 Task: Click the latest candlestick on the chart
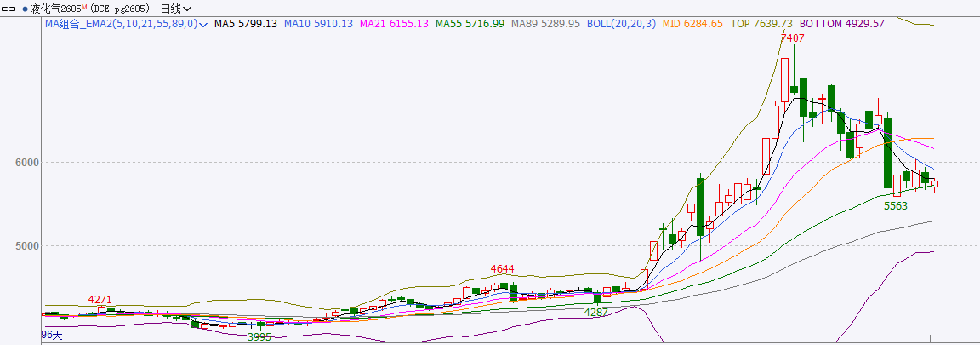click(934, 183)
